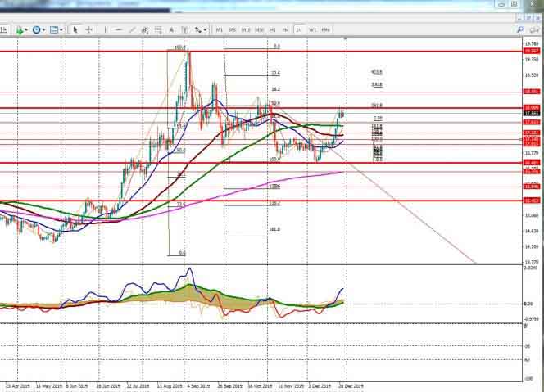The width and height of the screenshot is (544, 392).
Task: Select the Arrows objects tool
Action: pyautogui.click(x=197, y=30)
